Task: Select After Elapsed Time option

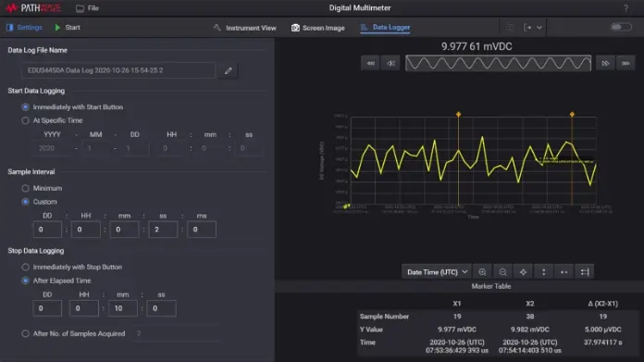Action: [26, 281]
